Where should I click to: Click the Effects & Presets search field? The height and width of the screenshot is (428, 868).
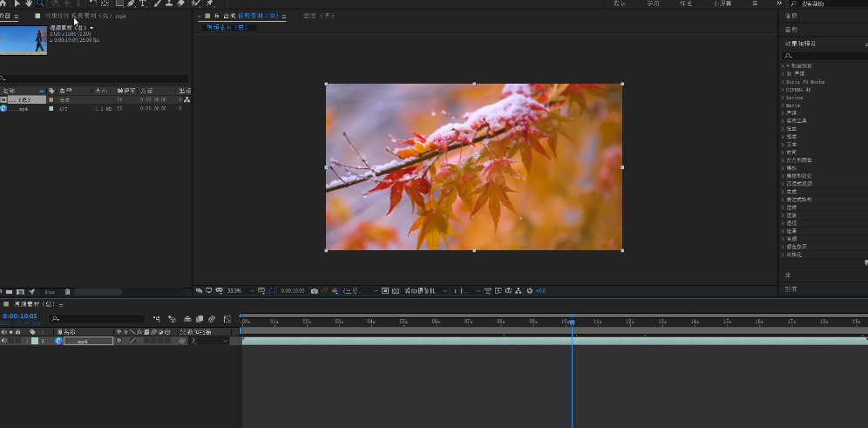824,56
